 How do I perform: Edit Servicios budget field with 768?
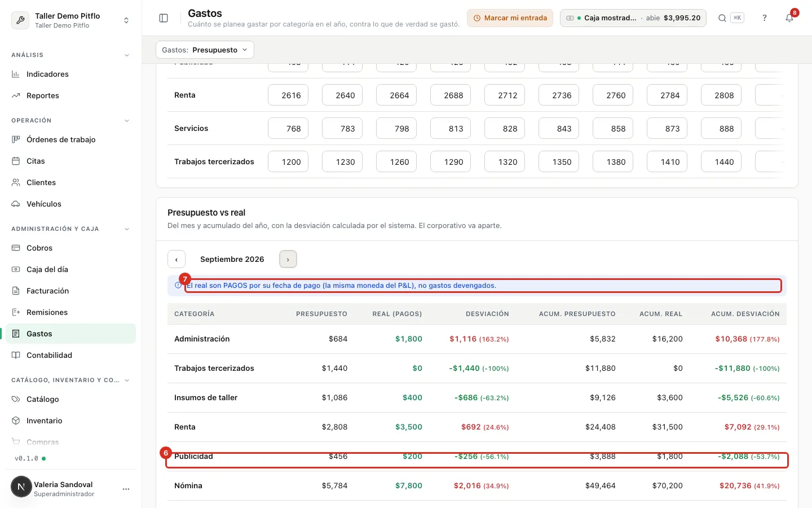(288, 128)
